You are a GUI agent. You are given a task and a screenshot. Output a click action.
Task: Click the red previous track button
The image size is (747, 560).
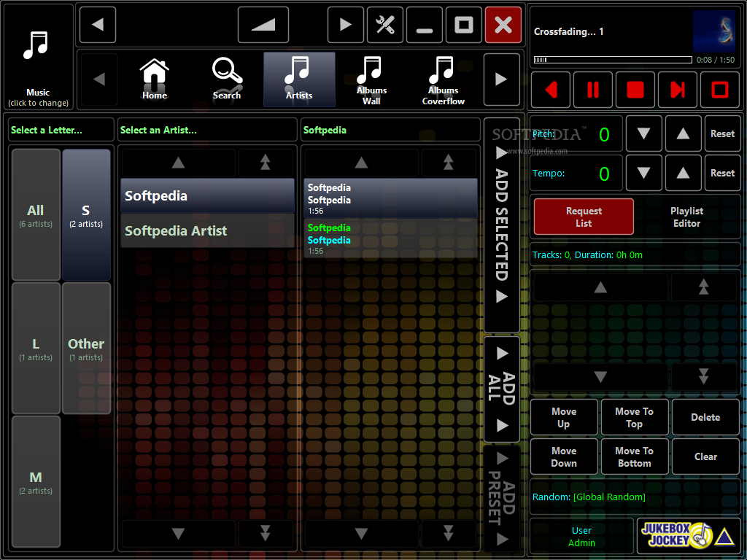pos(551,90)
